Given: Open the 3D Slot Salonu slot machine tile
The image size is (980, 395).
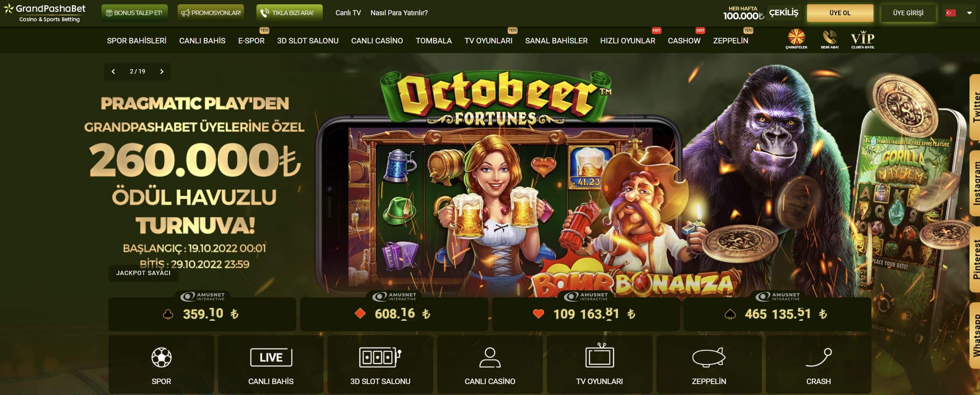Looking at the screenshot, I should pyautogui.click(x=380, y=364).
